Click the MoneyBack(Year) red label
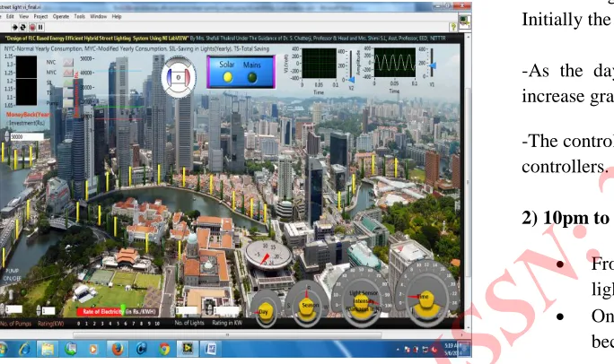Viewport: 614px width, 364px height. (28, 115)
